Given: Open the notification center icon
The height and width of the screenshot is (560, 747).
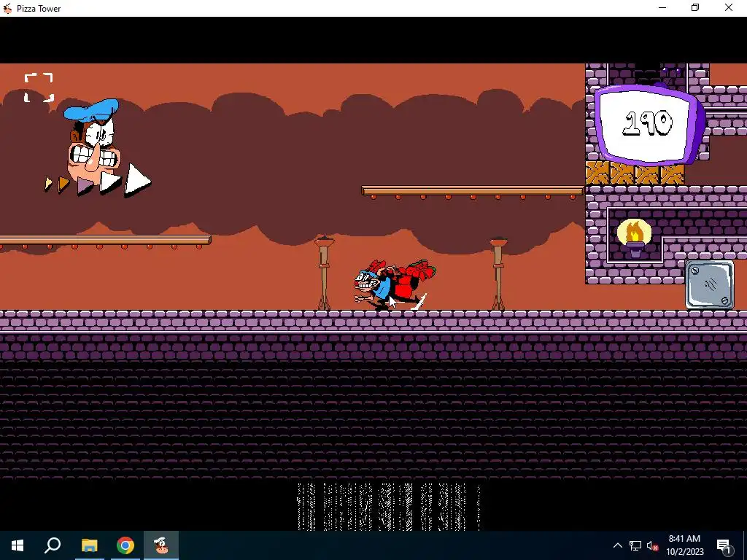Looking at the screenshot, I should pyautogui.click(x=724, y=545).
